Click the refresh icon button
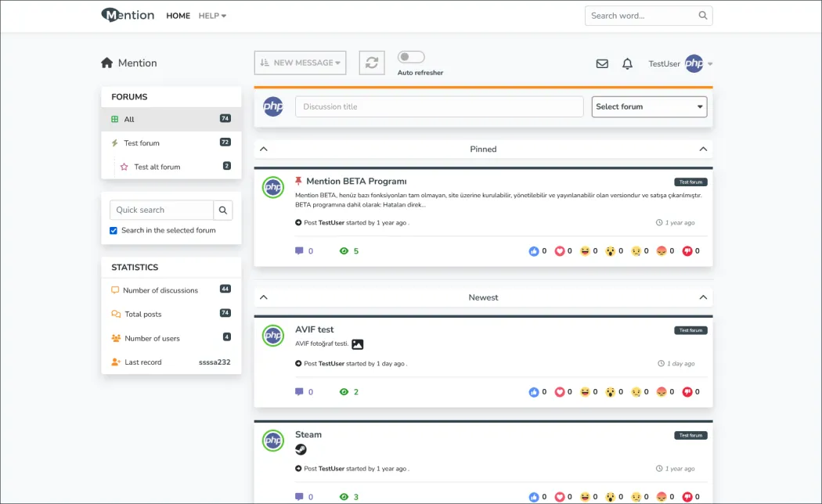This screenshot has height=504, width=822. [x=372, y=63]
